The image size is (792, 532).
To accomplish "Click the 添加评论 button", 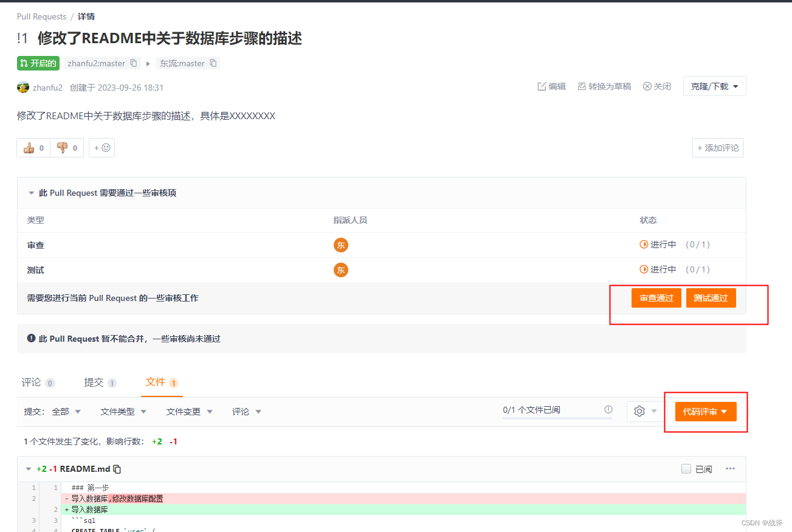I will pos(718,148).
